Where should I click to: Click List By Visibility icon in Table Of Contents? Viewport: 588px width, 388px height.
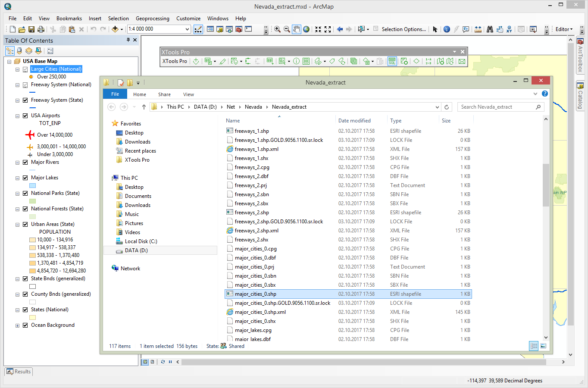pos(29,51)
